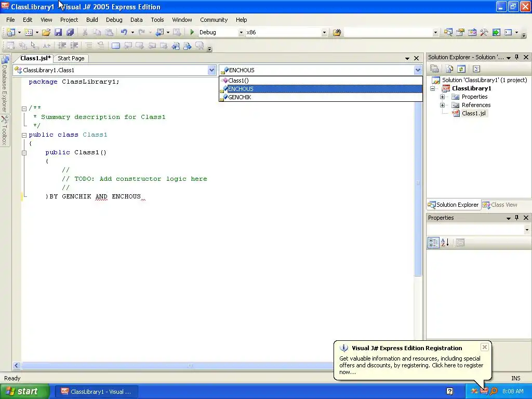532x399 pixels.
Task: Toggle a bookmark with the bookmark icon
Action: click(116, 46)
